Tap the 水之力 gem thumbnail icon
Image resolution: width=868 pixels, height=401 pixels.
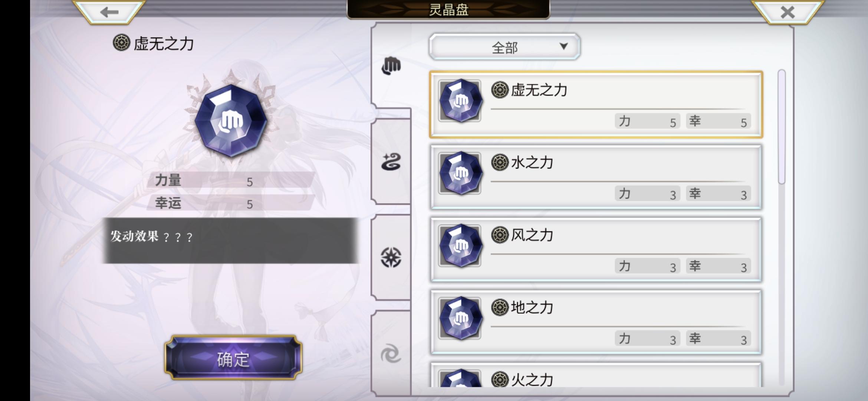460,173
